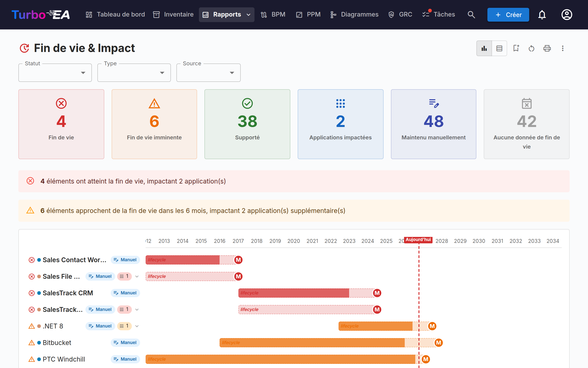Screen dimensions: 588x368
Task: Select Aucune donnée de fin de vie card
Action: [x=526, y=124]
